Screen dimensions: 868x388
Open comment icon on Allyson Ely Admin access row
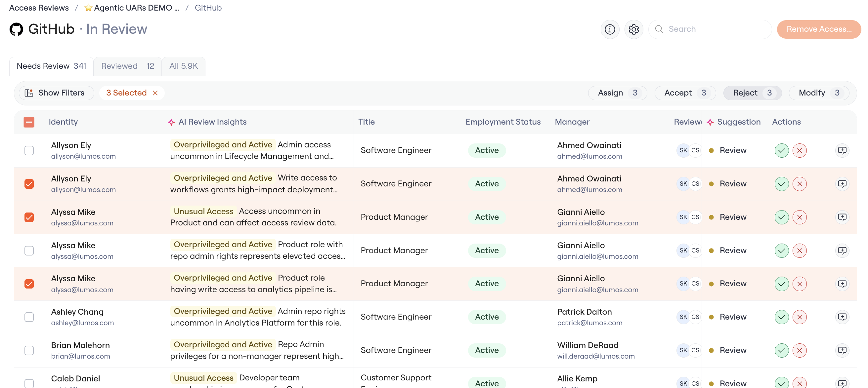(x=842, y=150)
